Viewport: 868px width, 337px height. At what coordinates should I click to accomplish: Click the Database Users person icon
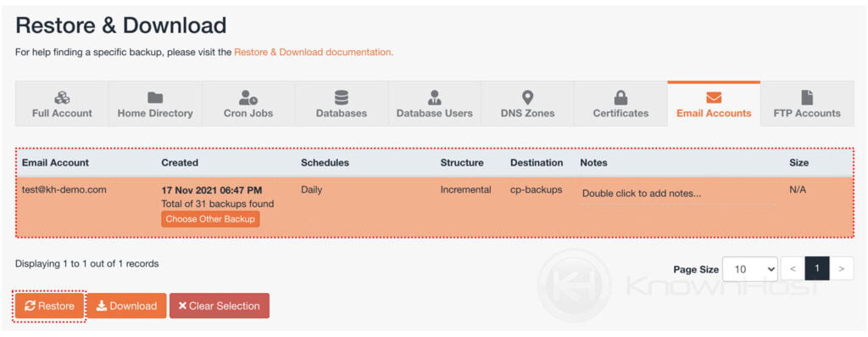(435, 98)
